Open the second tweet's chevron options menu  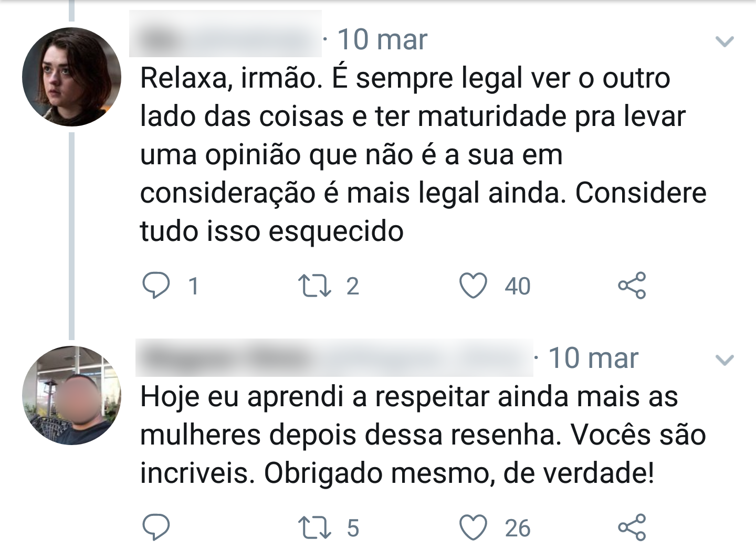pos(724,360)
